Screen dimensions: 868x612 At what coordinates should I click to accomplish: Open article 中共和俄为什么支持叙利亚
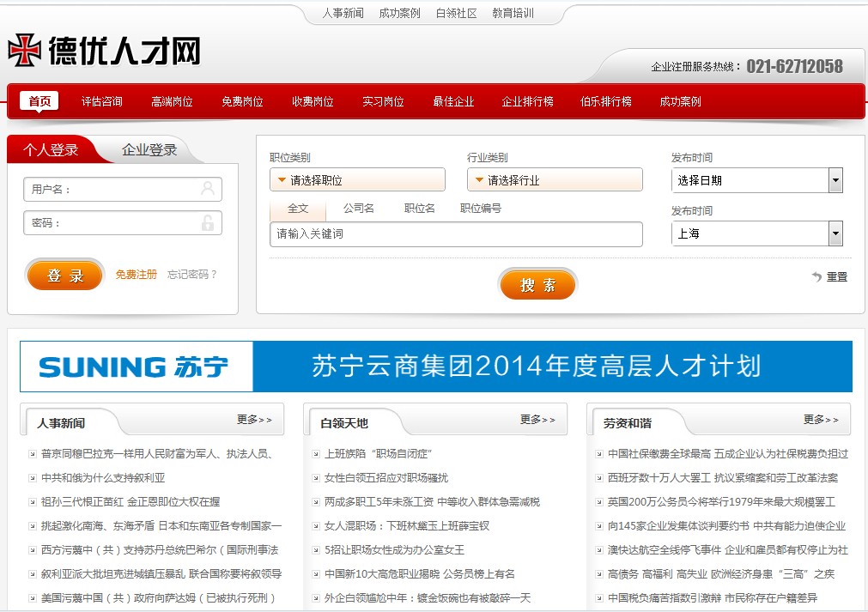click(x=103, y=477)
